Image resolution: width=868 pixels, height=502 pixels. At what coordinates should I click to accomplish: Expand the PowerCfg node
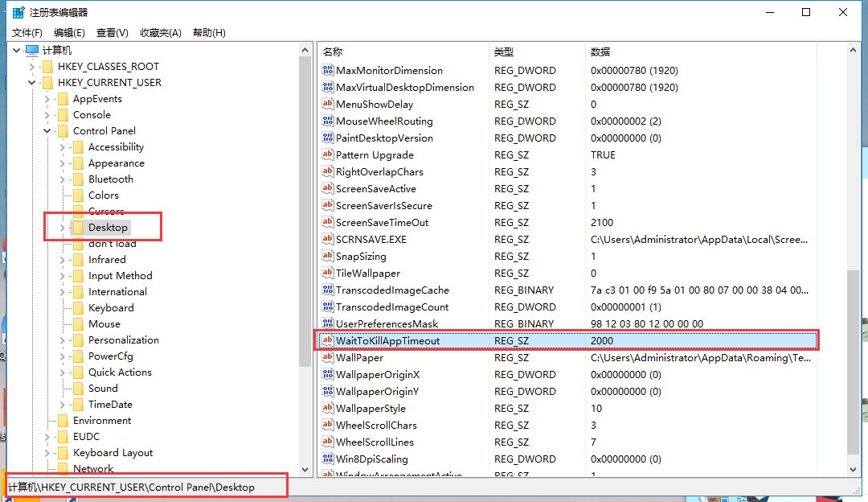point(63,356)
